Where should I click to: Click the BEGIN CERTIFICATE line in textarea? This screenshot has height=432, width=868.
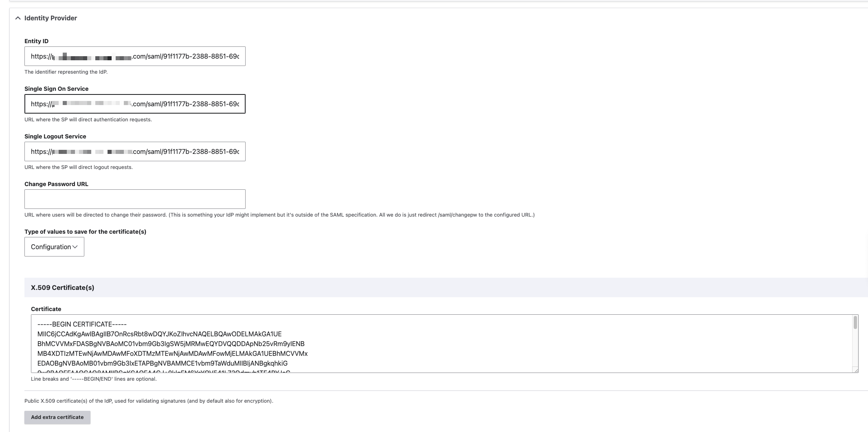point(82,324)
